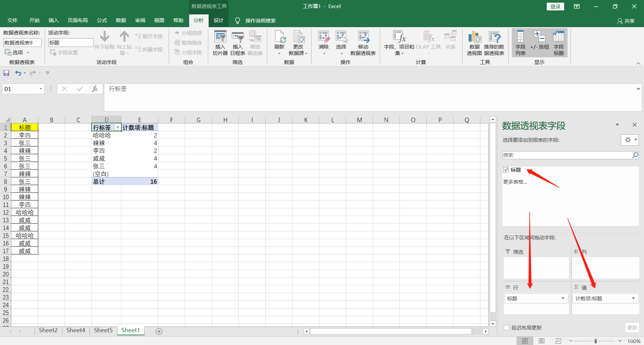Click the Share (共享) button
Image resolution: width=644 pixels, height=345 pixels.
coord(626,21)
